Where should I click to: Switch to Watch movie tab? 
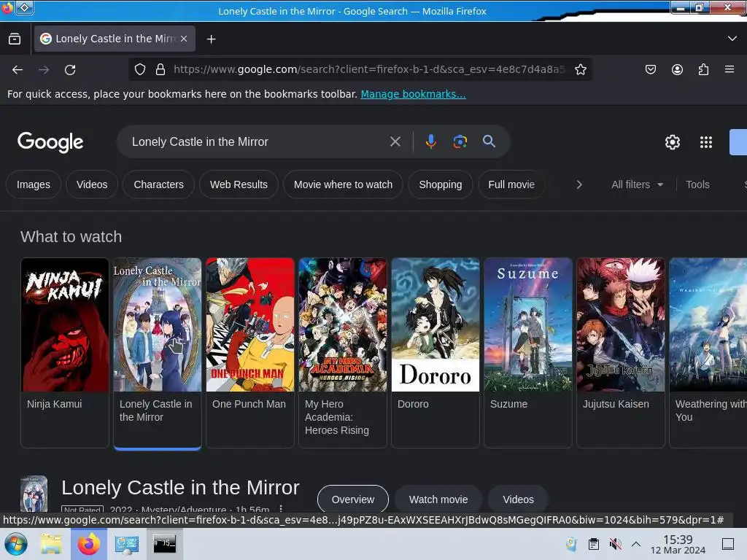point(438,499)
